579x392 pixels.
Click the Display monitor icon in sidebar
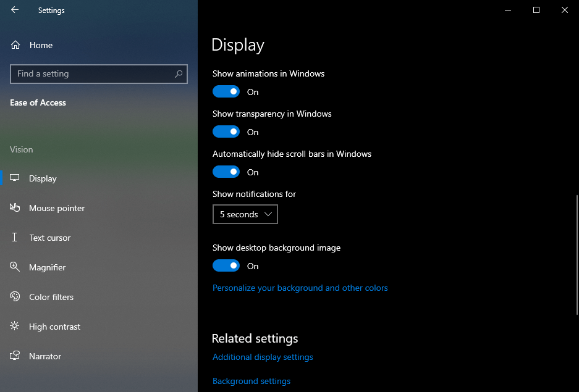pyautogui.click(x=15, y=178)
